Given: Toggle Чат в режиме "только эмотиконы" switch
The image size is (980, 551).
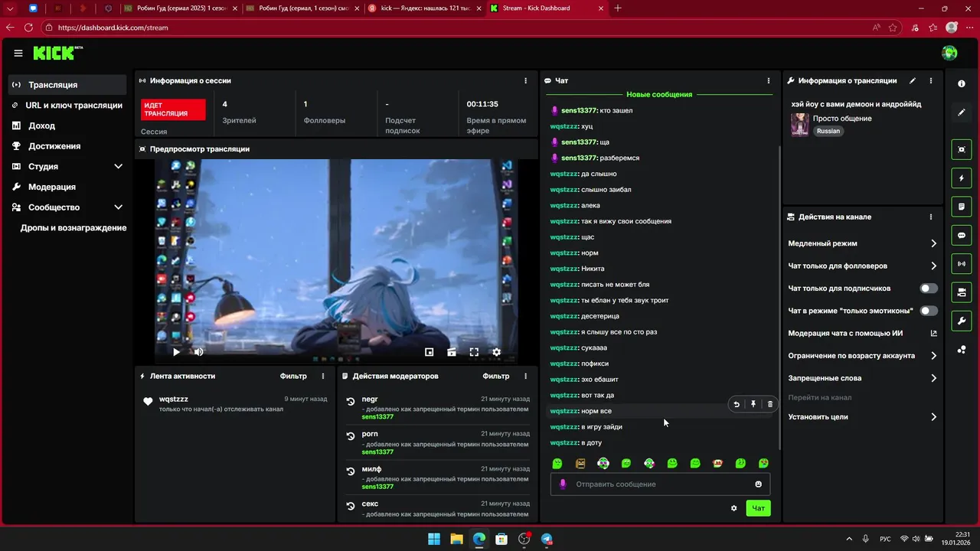Looking at the screenshot, I should tap(929, 311).
